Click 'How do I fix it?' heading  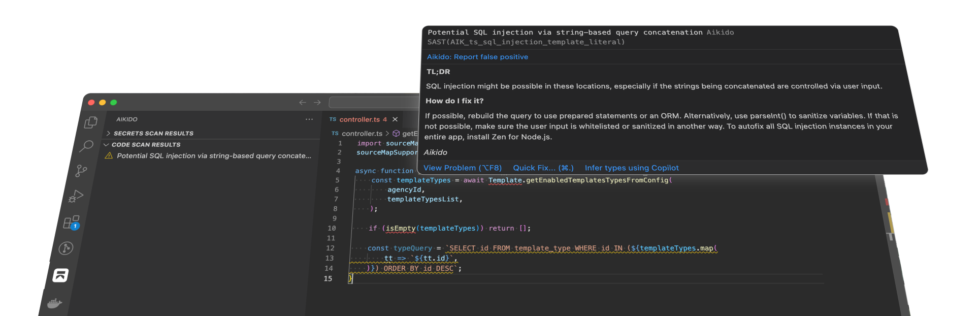454,101
